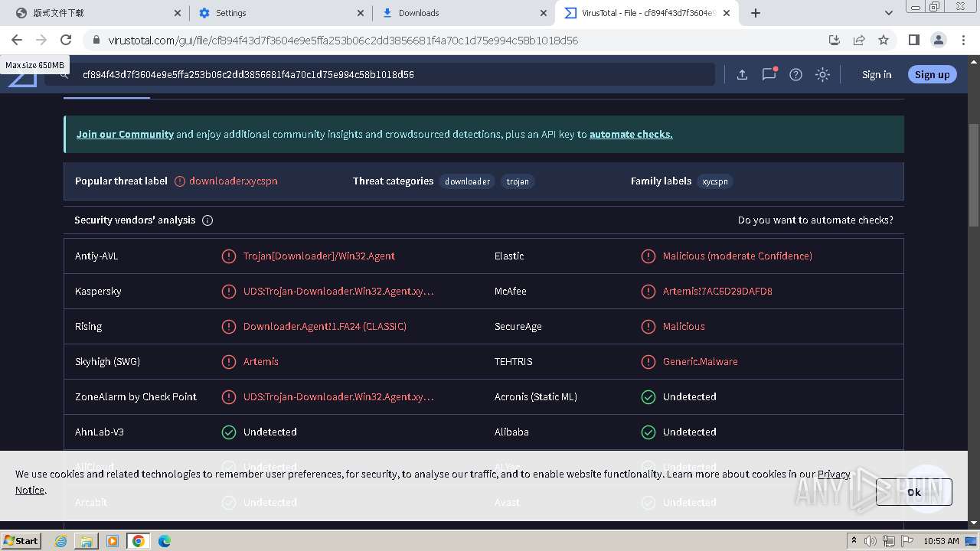Viewport: 980px width, 551px height.
Task: Click the Kaspersky detection alert icon
Action: click(x=229, y=291)
